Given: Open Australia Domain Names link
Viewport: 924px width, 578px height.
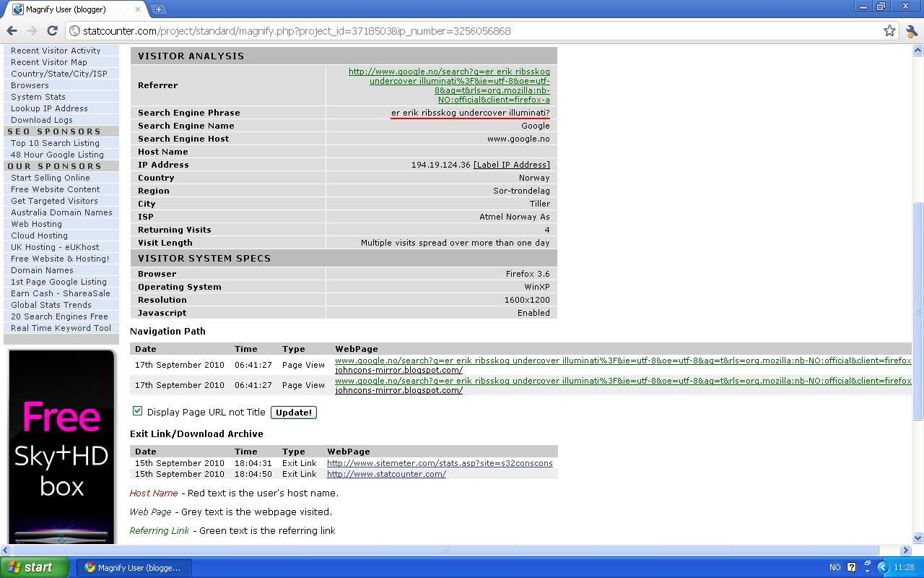Looking at the screenshot, I should pyautogui.click(x=61, y=212).
